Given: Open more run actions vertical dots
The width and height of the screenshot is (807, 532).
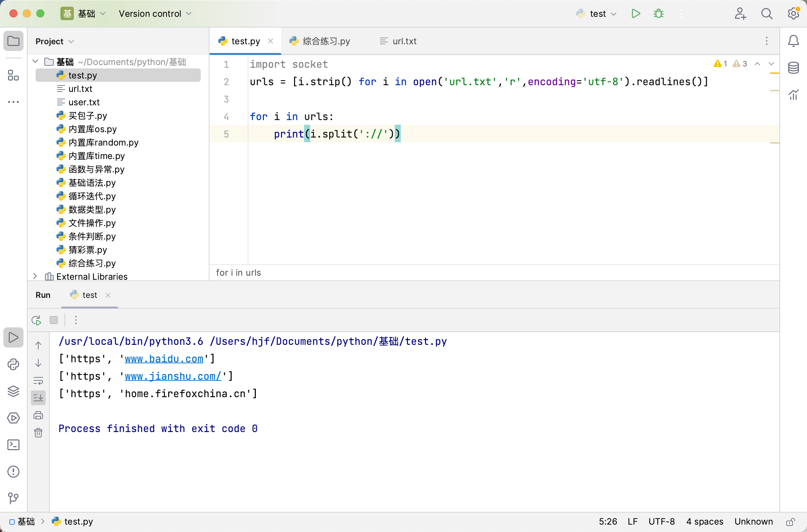Looking at the screenshot, I should (x=76, y=320).
